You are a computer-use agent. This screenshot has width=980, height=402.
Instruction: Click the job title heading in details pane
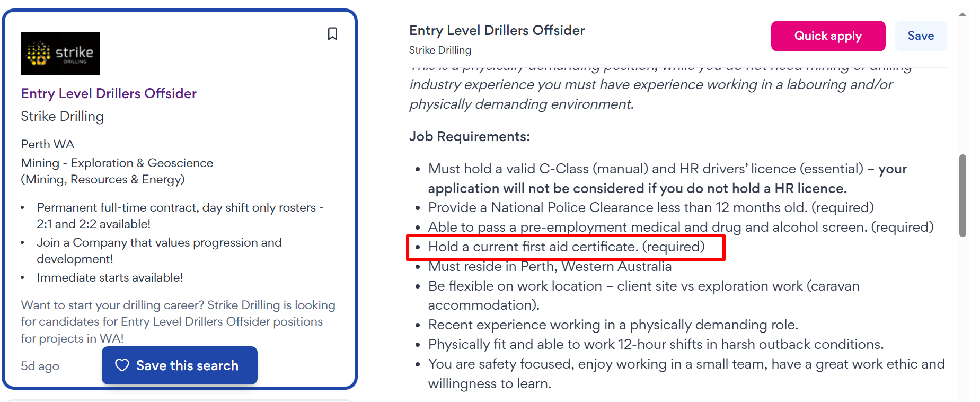point(497,30)
